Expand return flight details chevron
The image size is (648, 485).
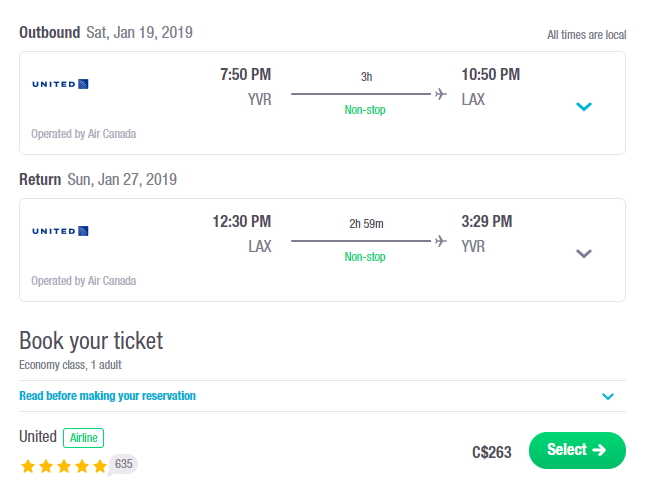[x=584, y=253]
